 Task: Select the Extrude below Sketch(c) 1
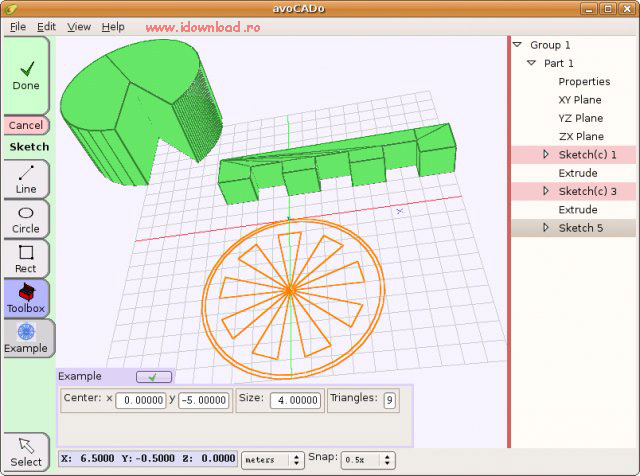coord(578,173)
